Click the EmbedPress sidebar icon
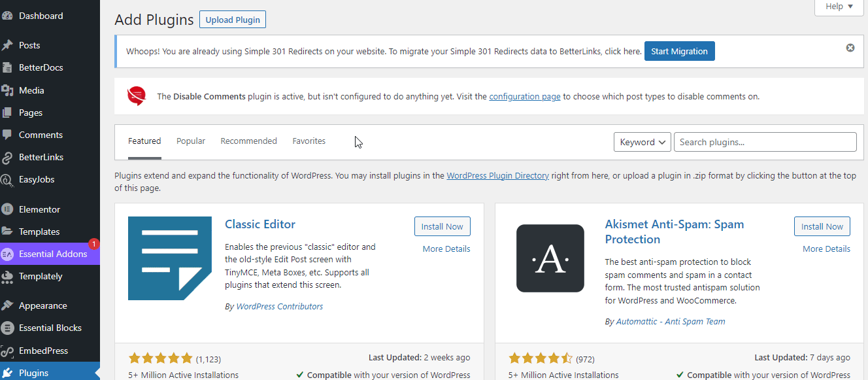 tap(7, 351)
